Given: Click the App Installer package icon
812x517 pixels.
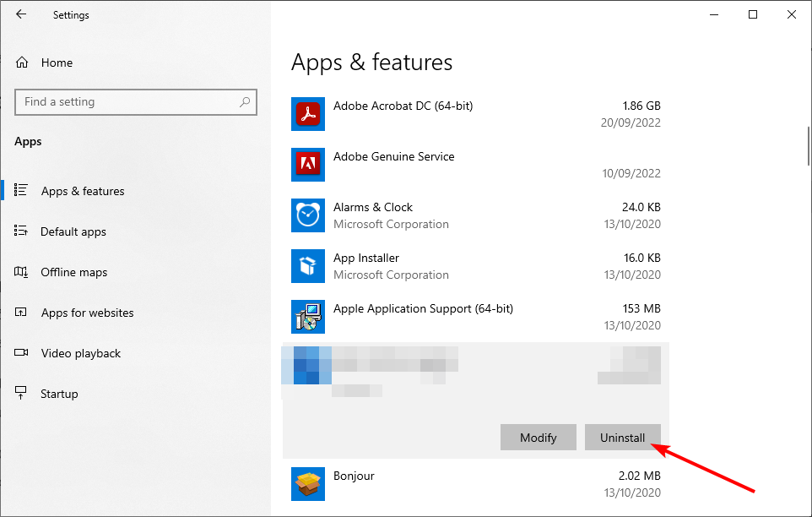Looking at the screenshot, I should coord(308,266).
